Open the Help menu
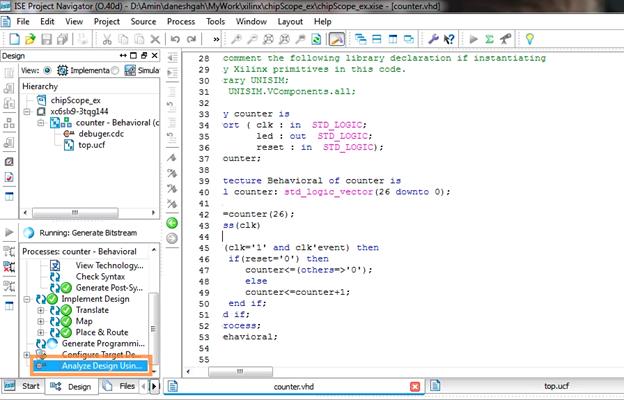Screen dimensions: 624x400 (322, 21)
